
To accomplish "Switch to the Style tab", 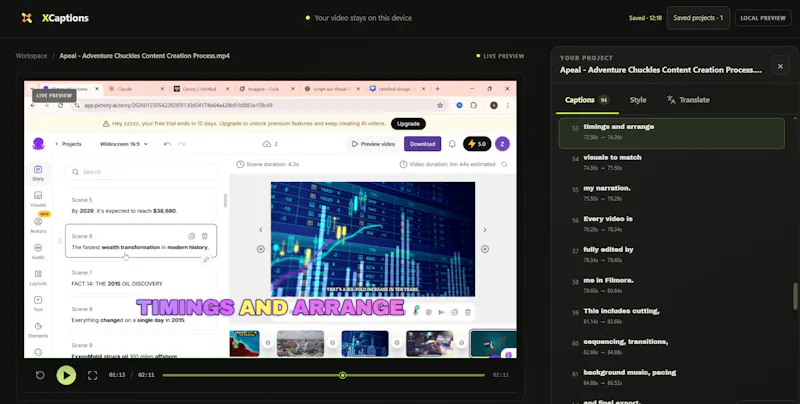I will click(638, 100).
